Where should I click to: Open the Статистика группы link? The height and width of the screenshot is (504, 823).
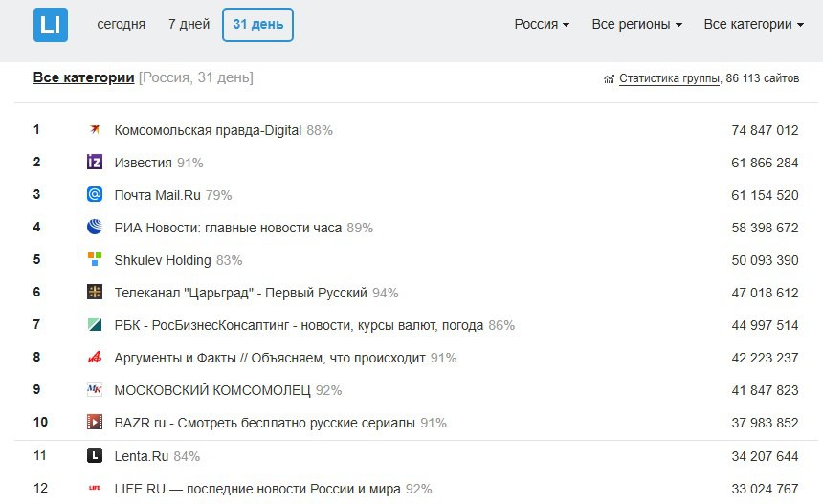(x=669, y=78)
